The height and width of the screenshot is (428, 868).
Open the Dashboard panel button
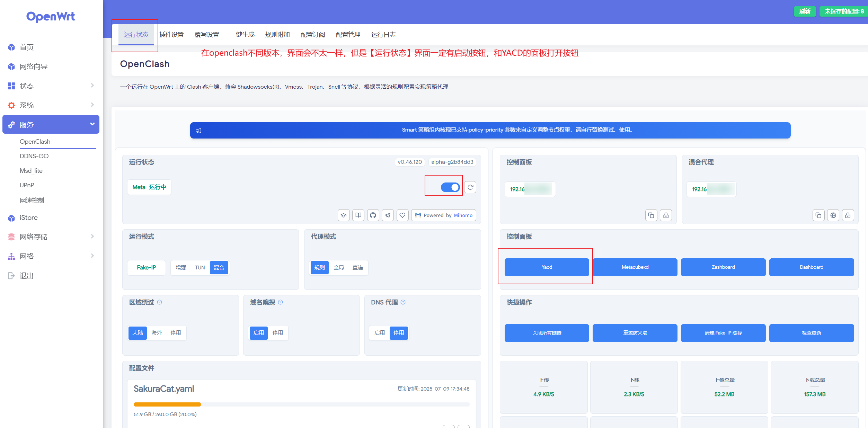pos(812,267)
